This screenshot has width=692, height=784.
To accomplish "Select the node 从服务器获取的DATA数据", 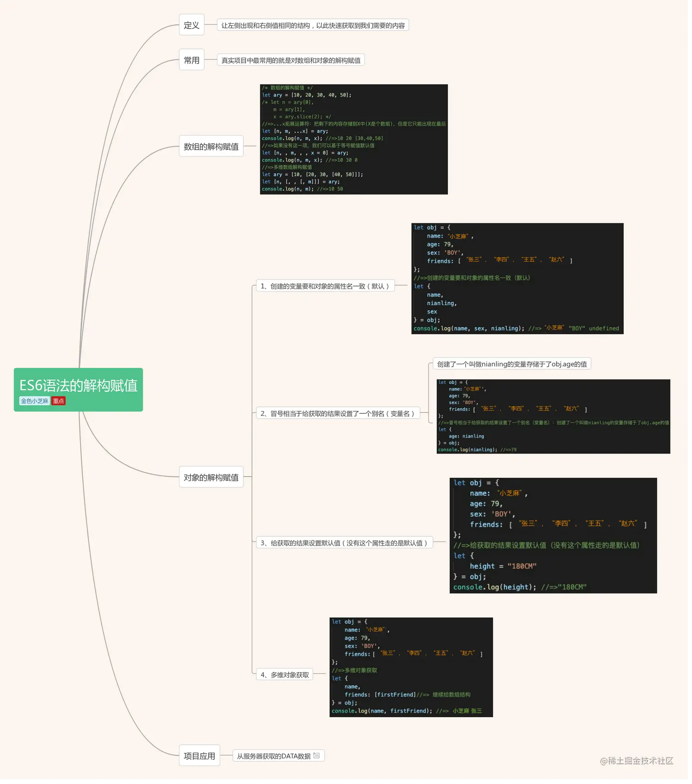I will pyautogui.click(x=278, y=756).
